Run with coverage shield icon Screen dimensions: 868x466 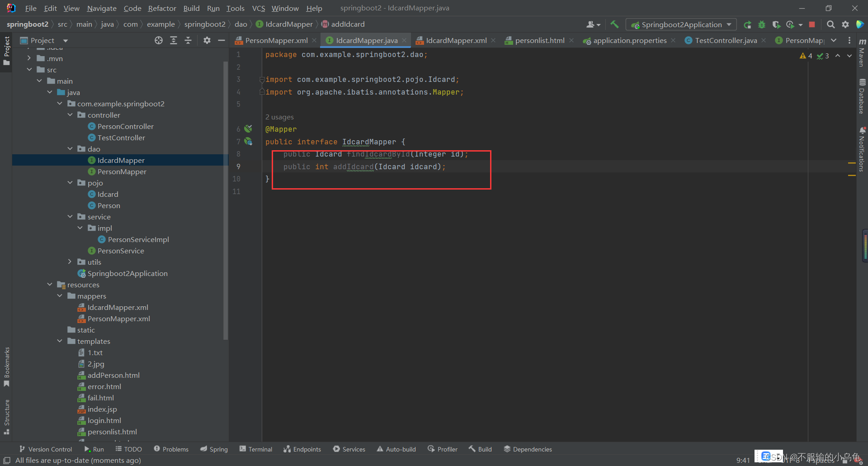[x=776, y=24]
